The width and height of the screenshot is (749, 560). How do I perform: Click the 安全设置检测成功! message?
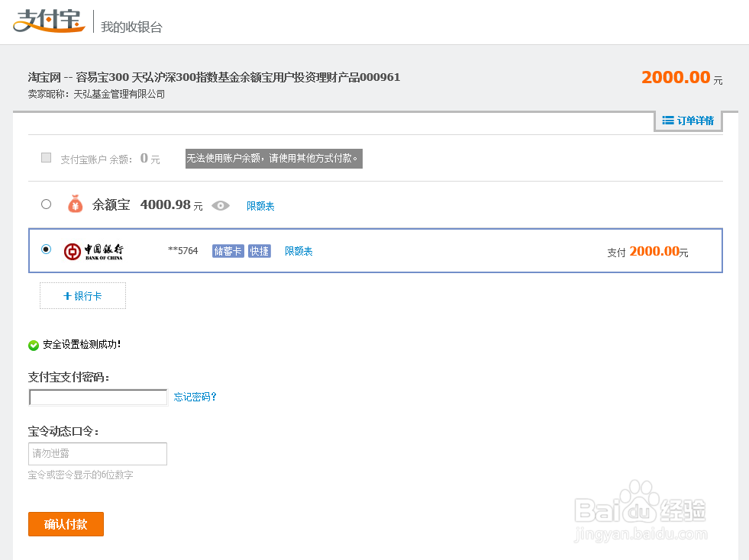[82, 344]
